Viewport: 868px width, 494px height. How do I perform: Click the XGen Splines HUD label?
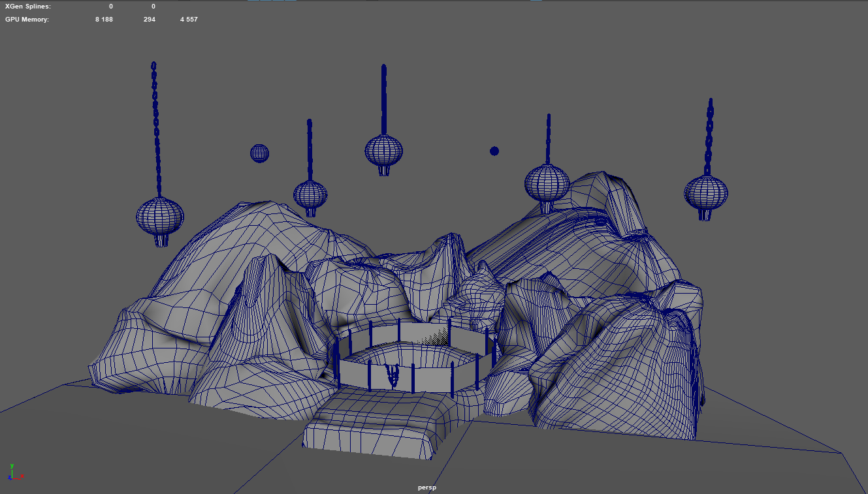[x=27, y=6]
